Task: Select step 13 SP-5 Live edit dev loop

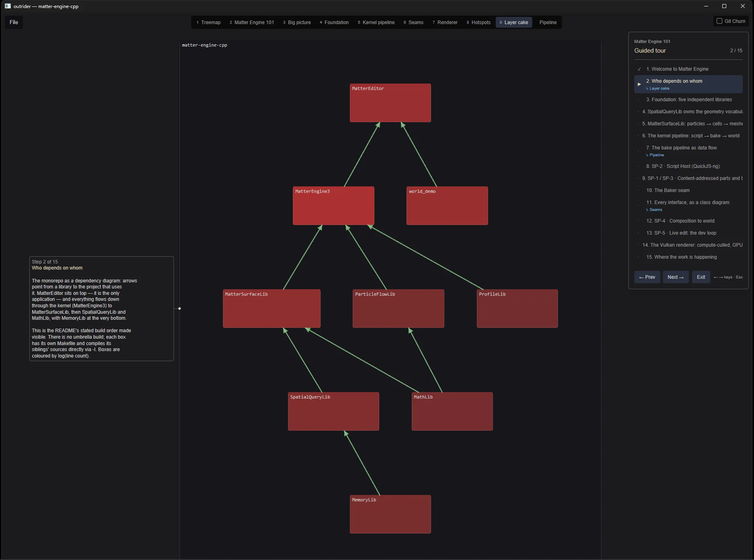Action: [x=689, y=233]
